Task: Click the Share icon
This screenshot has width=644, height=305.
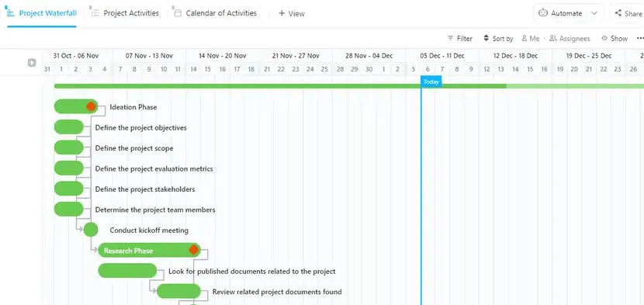Action: pos(618,13)
